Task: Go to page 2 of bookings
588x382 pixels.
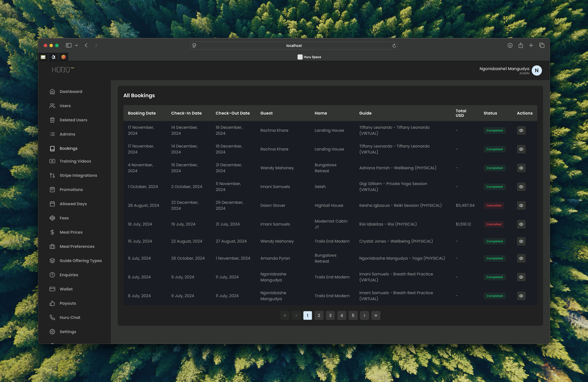Action: (319, 315)
